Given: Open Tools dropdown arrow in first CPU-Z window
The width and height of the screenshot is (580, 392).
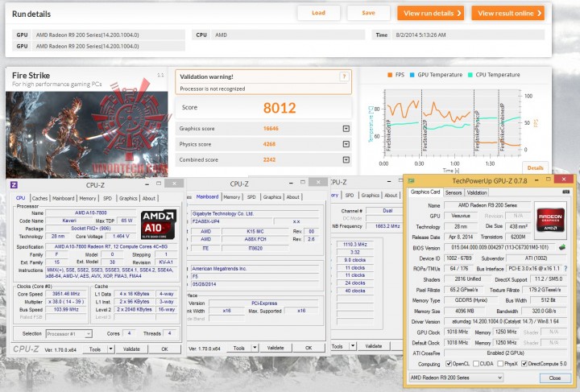Looking at the screenshot, I should 110,349.
